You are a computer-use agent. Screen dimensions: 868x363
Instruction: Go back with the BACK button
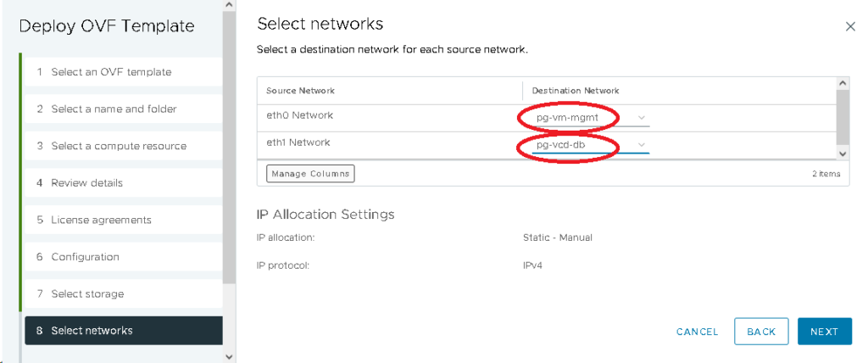click(x=761, y=332)
